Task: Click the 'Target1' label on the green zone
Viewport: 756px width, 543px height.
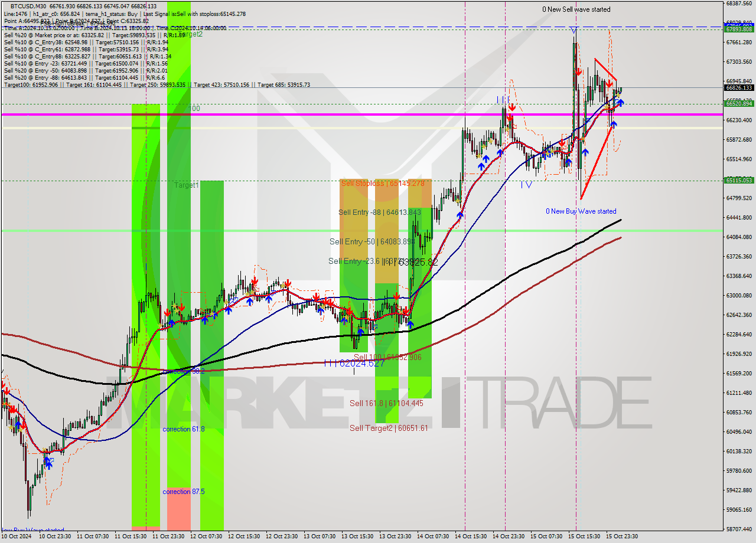Action: pos(187,185)
